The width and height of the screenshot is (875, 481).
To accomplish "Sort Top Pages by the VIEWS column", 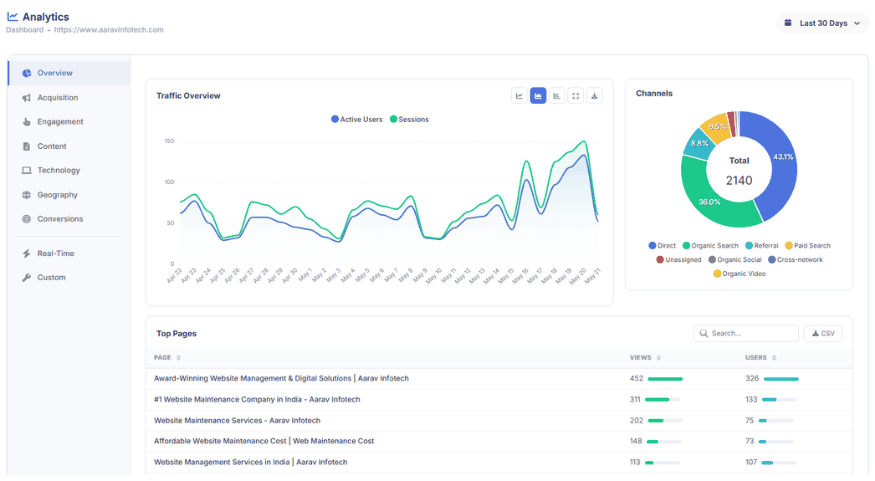I will tap(645, 358).
